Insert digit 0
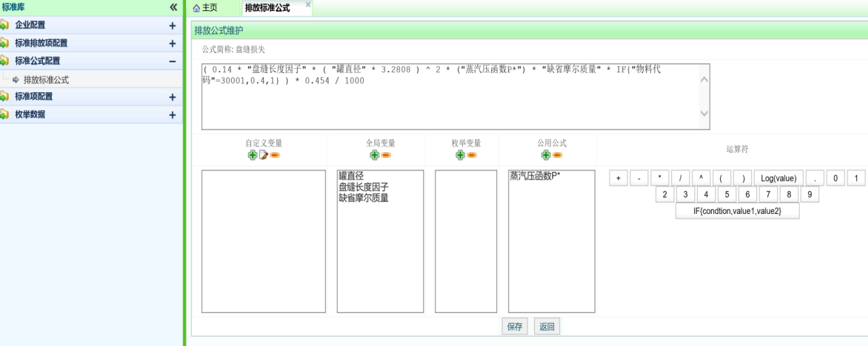 pos(835,178)
